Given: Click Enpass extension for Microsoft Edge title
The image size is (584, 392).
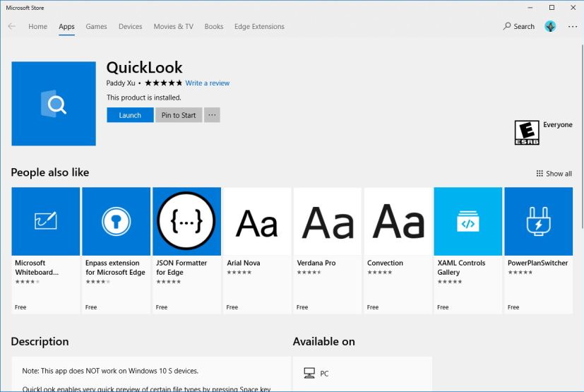Looking at the screenshot, I should coord(115,268).
